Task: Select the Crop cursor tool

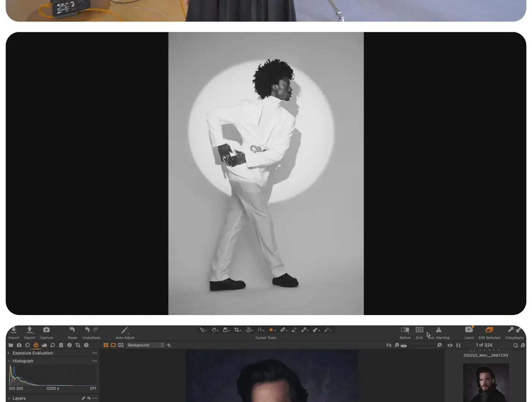Action: [237, 330]
